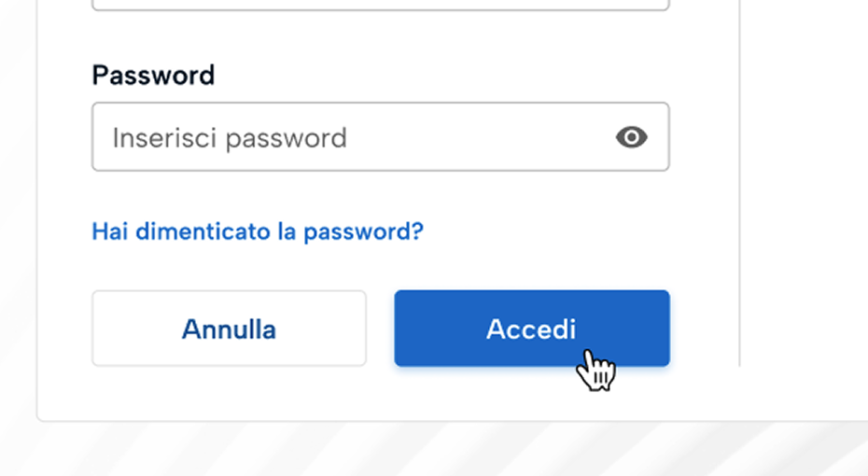Cancel login via the Annulla button
The width and height of the screenshot is (868, 476).
pos(229,329)
